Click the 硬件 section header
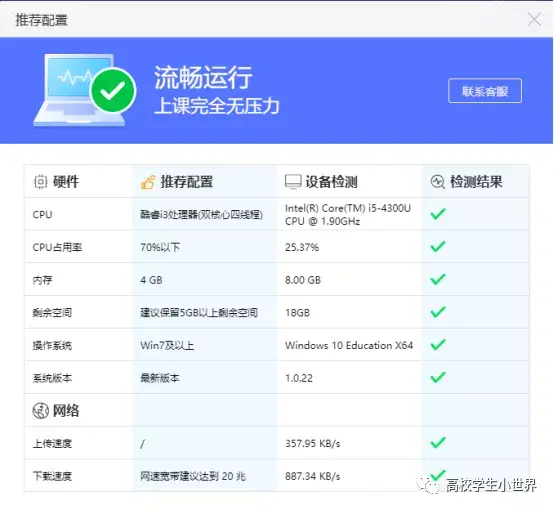 [66, 182]
